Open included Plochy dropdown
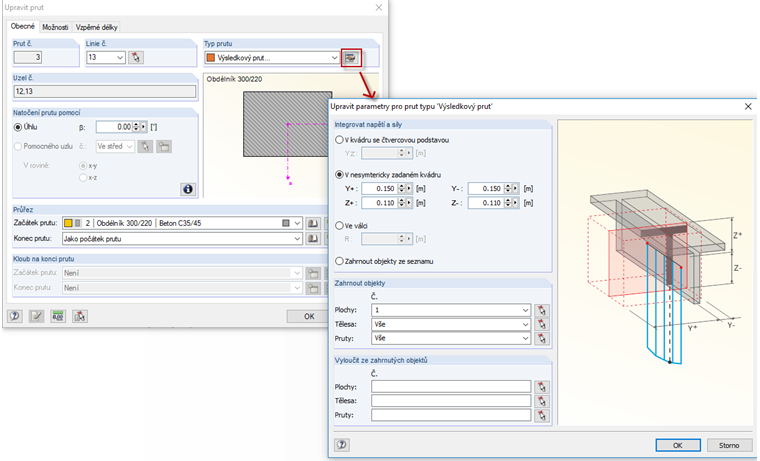 pyautogui.click(x=525, y=310)
